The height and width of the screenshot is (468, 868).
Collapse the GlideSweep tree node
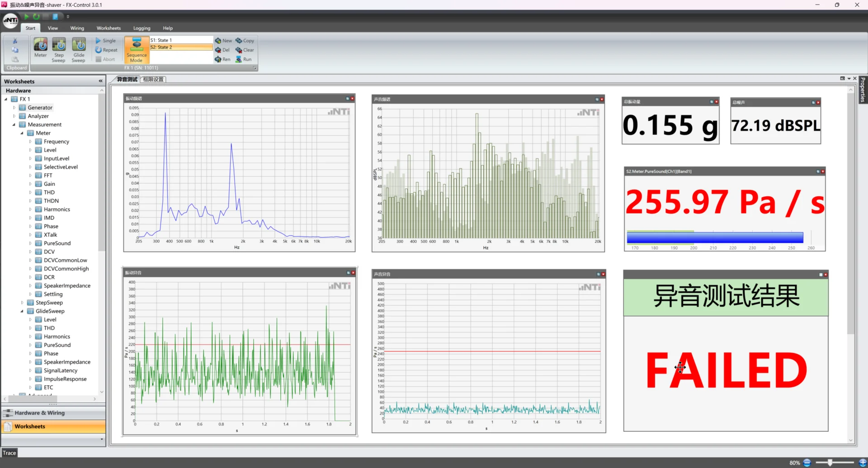[22, 311]
